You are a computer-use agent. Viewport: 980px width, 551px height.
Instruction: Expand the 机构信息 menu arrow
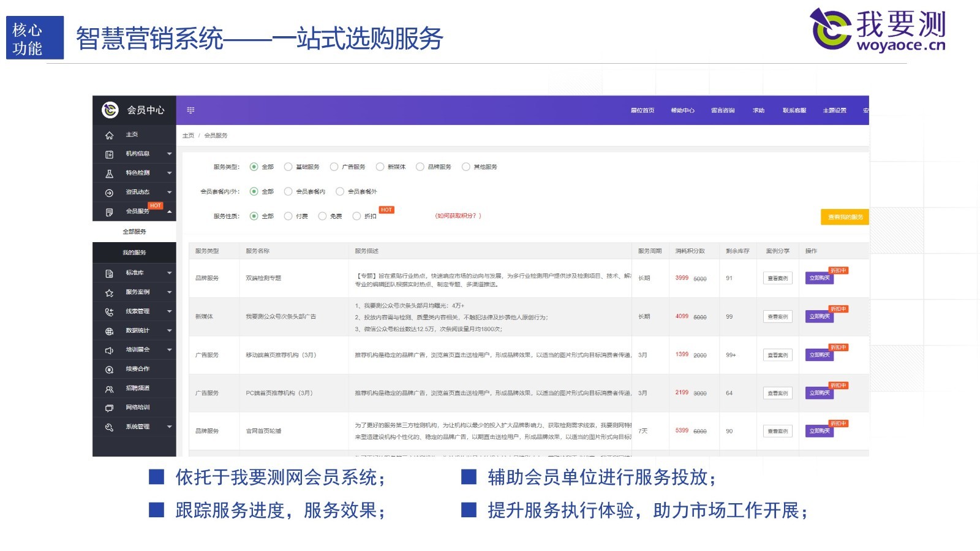click(170, 154)
